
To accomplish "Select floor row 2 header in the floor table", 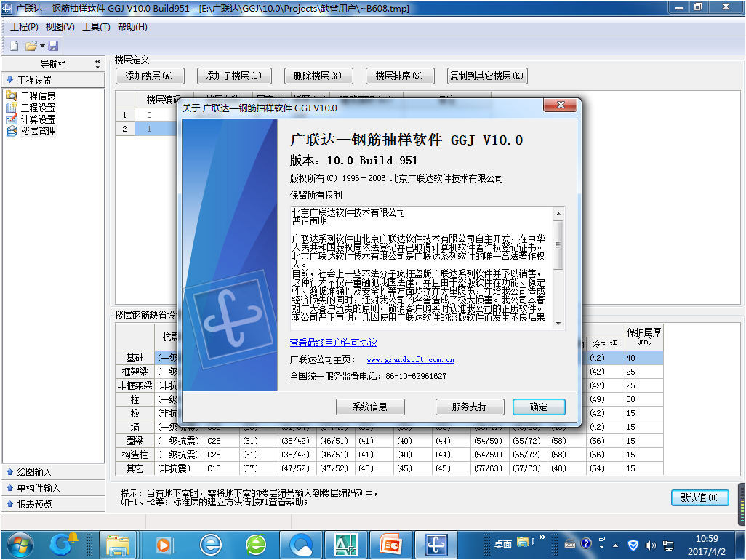I will click(125, 129).
